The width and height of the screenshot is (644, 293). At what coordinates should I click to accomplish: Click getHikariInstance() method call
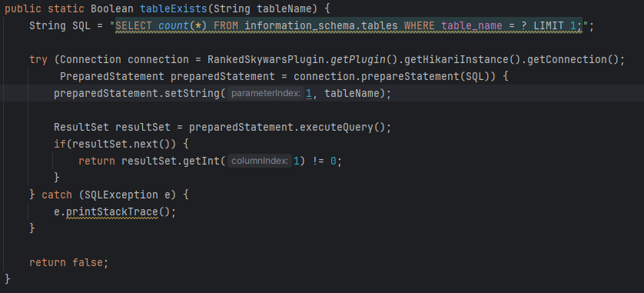pos(463,59)
